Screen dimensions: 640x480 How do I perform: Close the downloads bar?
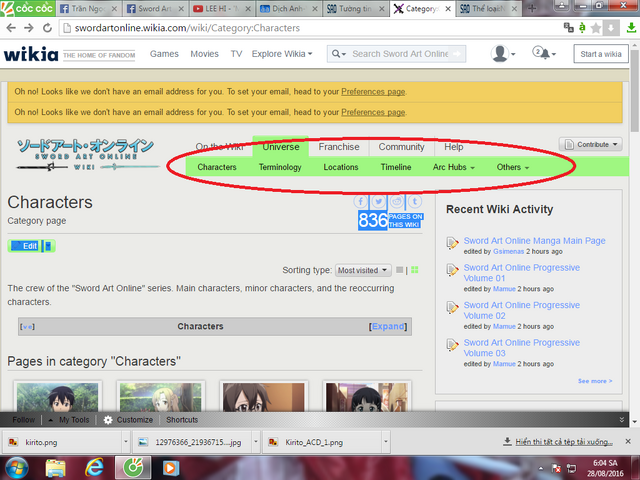[628, 441]
